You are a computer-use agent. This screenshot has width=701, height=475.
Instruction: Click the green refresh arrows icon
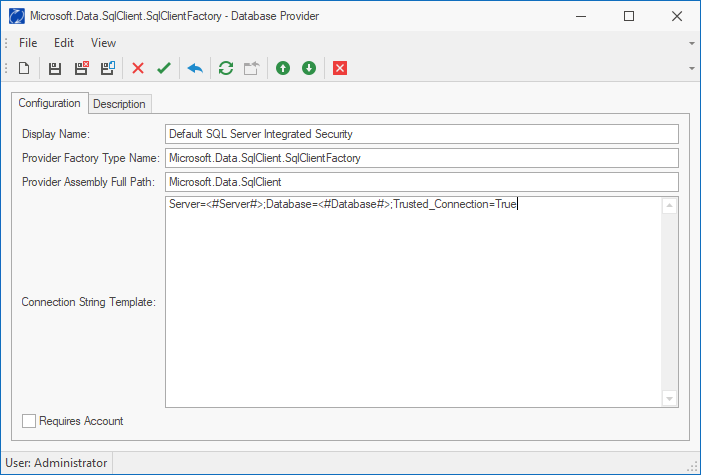[226, 68]
